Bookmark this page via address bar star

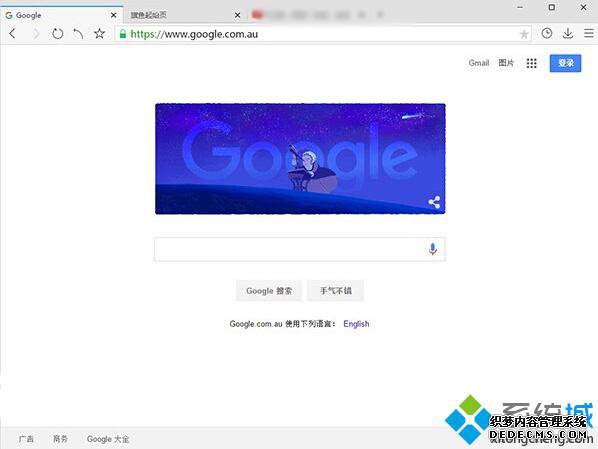click(x=524, y=34)
